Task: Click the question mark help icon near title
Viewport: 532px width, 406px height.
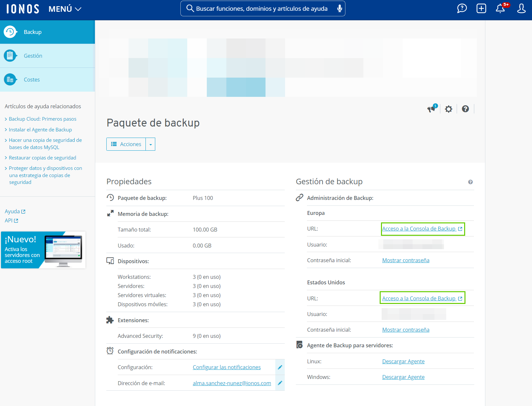Action: (465, 109)
